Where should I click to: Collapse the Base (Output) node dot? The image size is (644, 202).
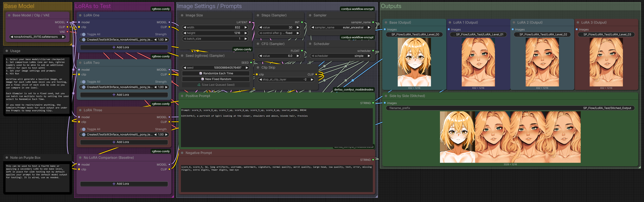coord(386,22)
